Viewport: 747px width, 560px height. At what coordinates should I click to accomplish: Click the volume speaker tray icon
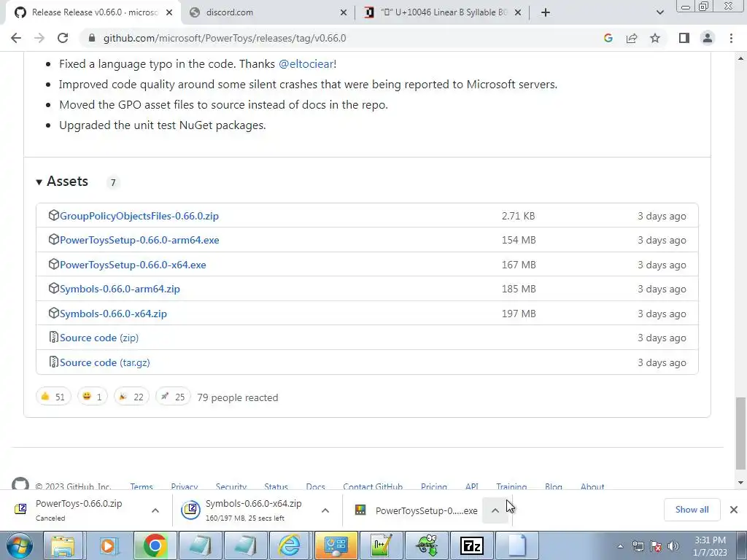click(673, 546)
